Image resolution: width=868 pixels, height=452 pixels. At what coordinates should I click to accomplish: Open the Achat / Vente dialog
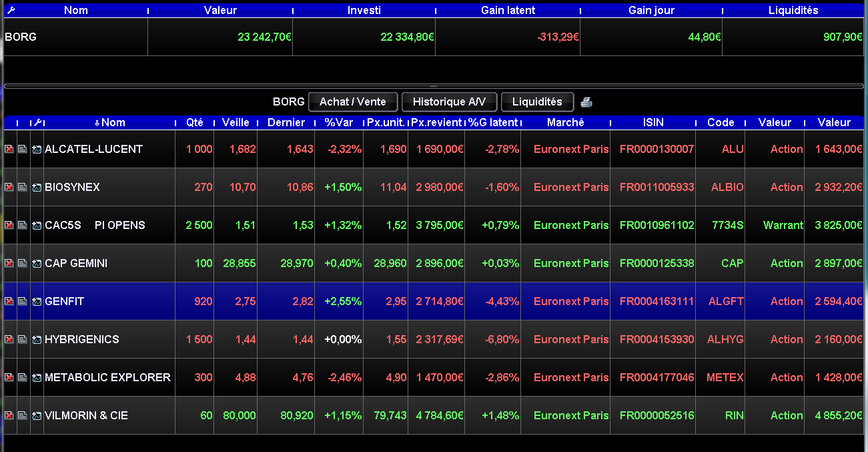(353, 101)
